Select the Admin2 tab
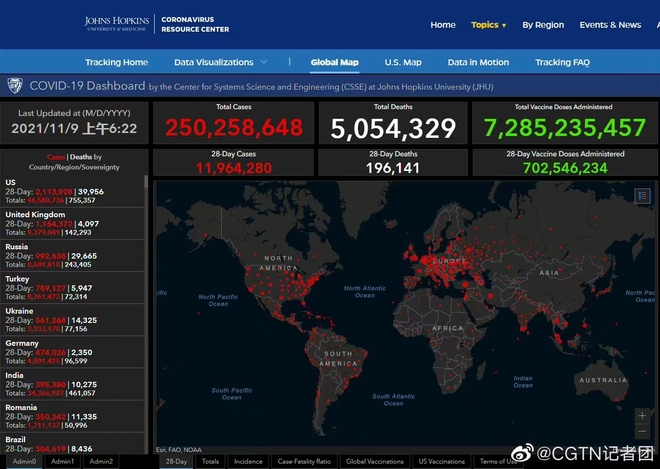Screen dimensions: 660x469 click(101, 461)
